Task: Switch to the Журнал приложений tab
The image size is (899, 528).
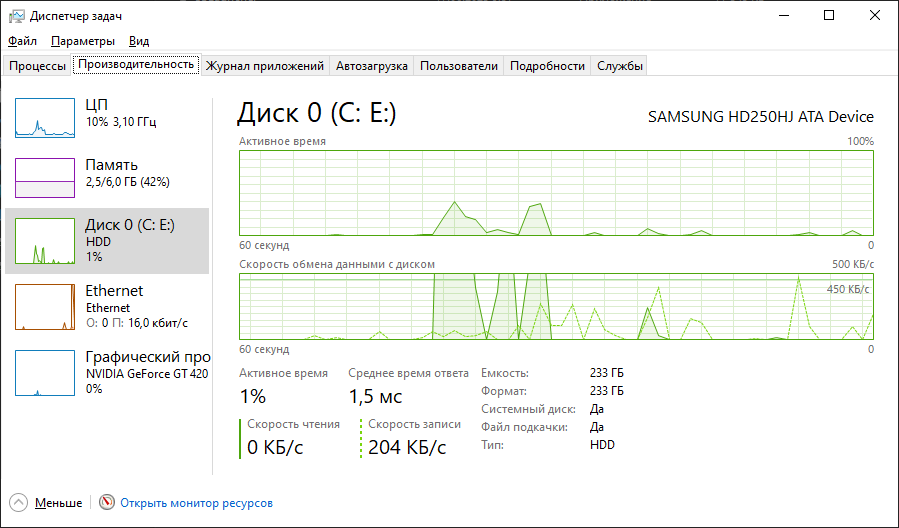Action: click(x=265, y=66)
